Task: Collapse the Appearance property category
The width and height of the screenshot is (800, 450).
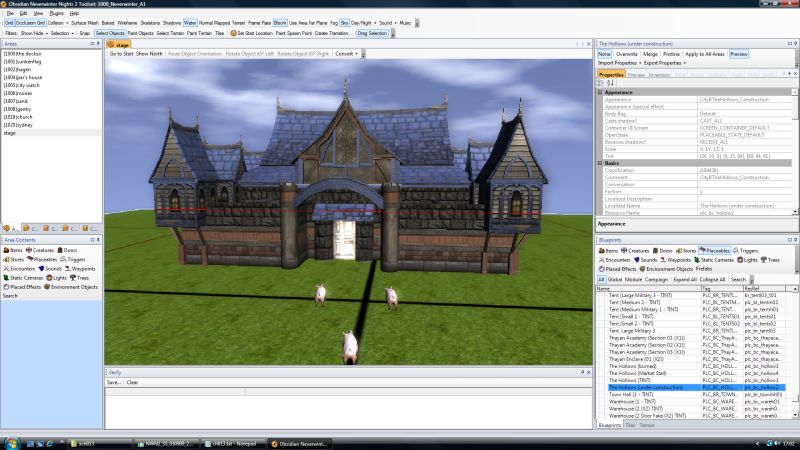Action: coord(600,92)
